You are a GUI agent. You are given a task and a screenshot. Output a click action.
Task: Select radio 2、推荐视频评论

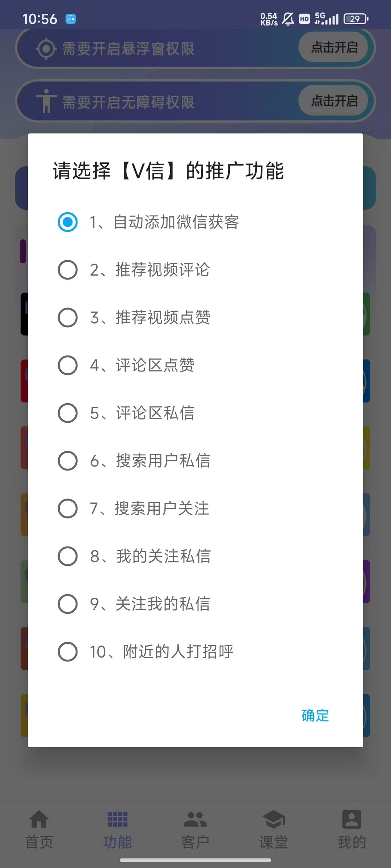point(68,270)
